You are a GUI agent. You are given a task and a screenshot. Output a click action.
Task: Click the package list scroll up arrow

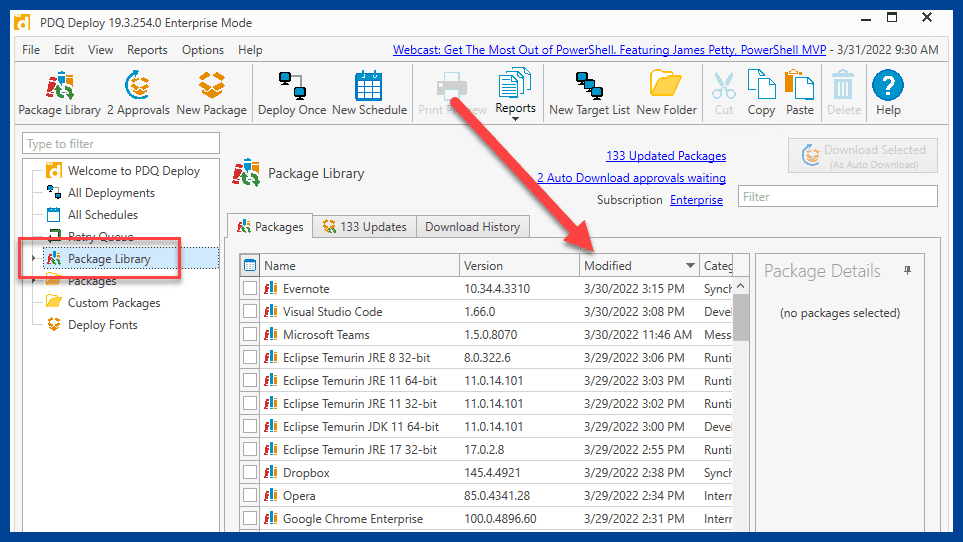(x=741, y=286)
